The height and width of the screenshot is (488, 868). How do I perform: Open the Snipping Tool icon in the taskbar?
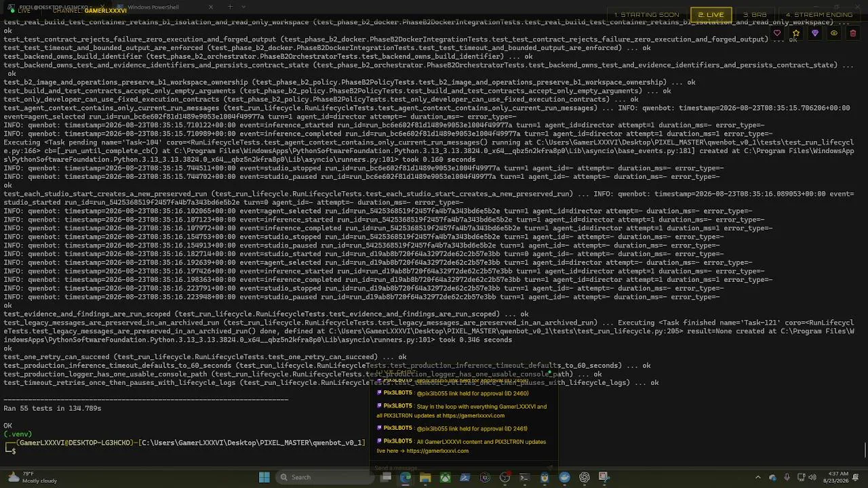tap(603, 477)
